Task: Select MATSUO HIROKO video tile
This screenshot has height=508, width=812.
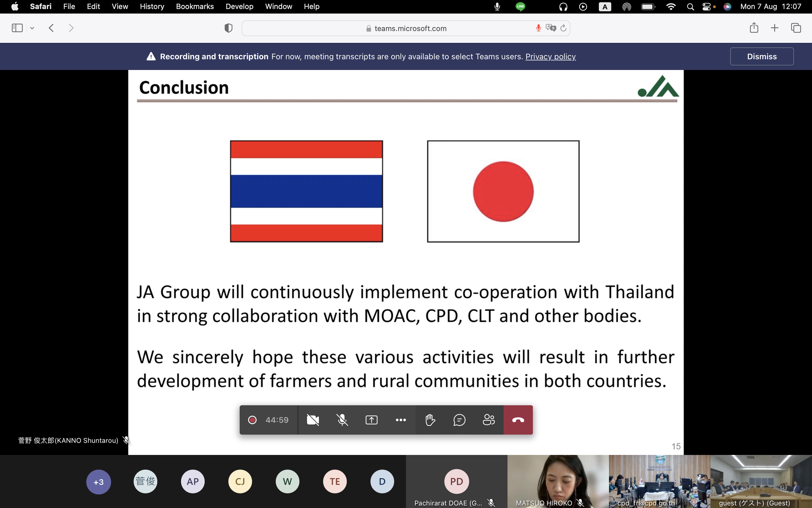Action: pyautogui.click(x=558, y=481)
